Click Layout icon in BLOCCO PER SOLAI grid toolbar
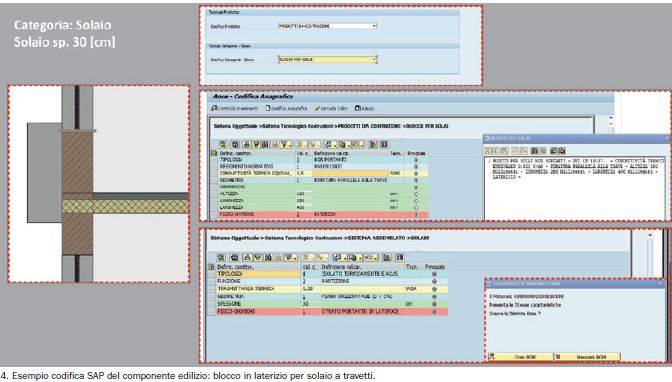672x382 pixels. [x=373, y=144]
